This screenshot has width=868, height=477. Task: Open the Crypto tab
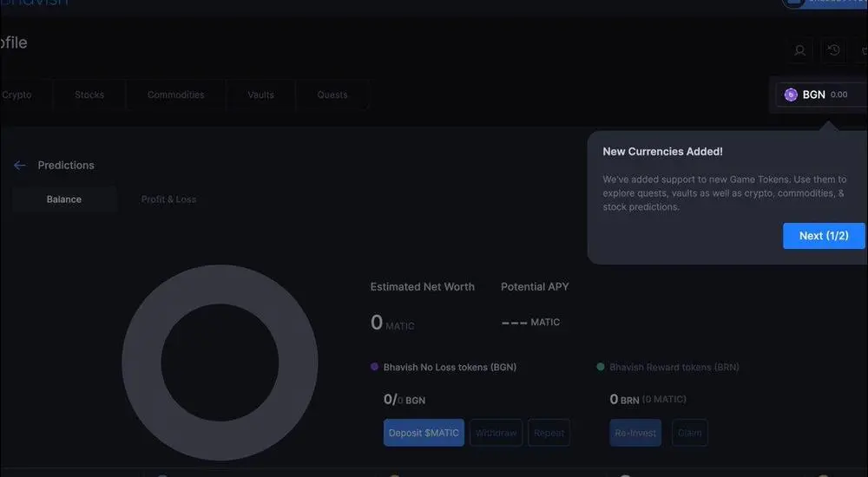[17, 95]
